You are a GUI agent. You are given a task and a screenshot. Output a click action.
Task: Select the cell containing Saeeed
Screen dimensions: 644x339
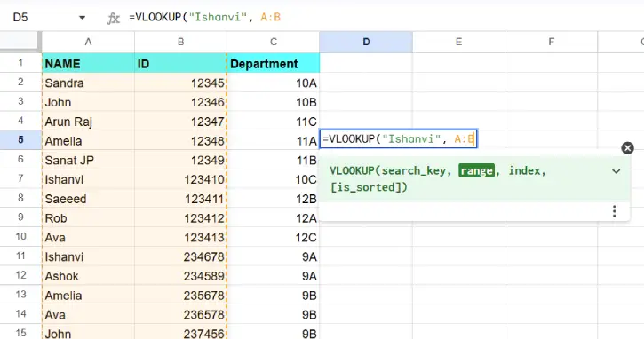click(88, 199)
